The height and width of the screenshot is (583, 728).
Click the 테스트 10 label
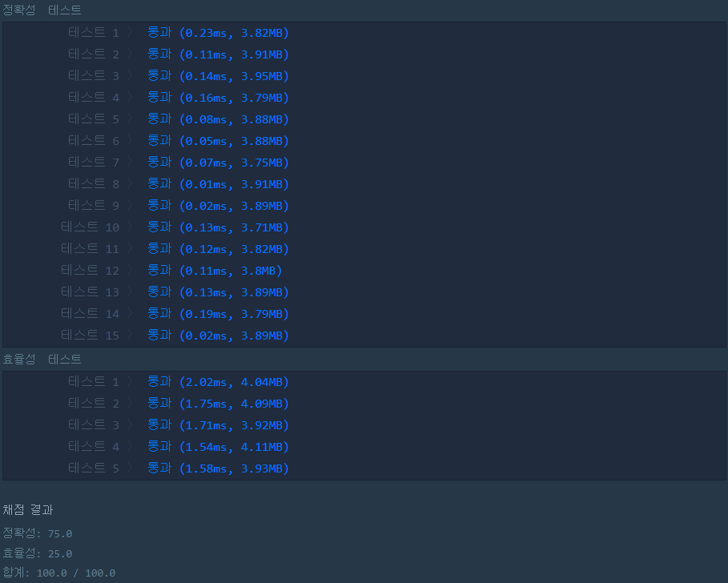[x=90, y=227]
